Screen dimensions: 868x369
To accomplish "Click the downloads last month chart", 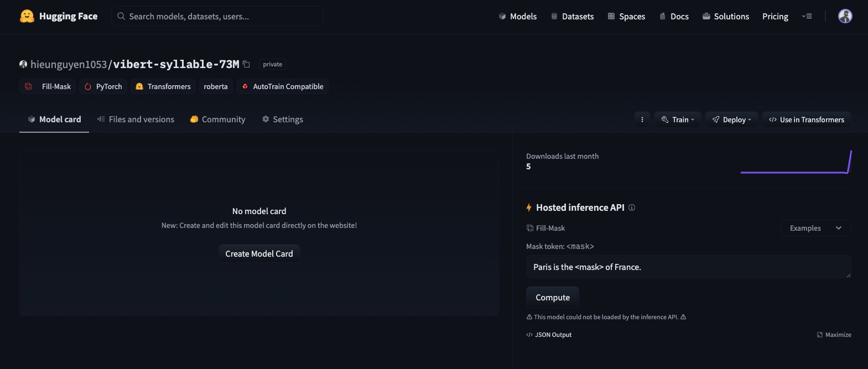I will click(x=796, y=162).
